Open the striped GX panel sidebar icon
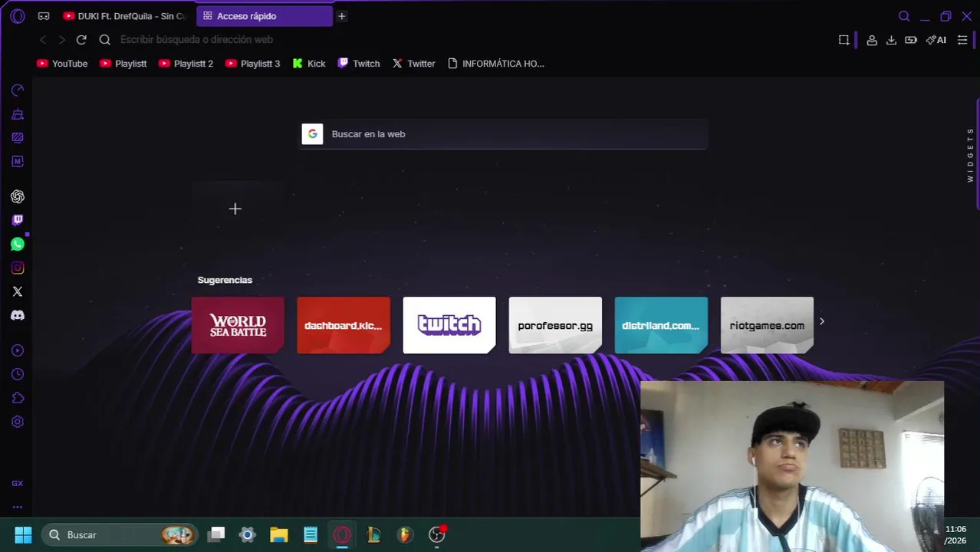 [18, 138]
